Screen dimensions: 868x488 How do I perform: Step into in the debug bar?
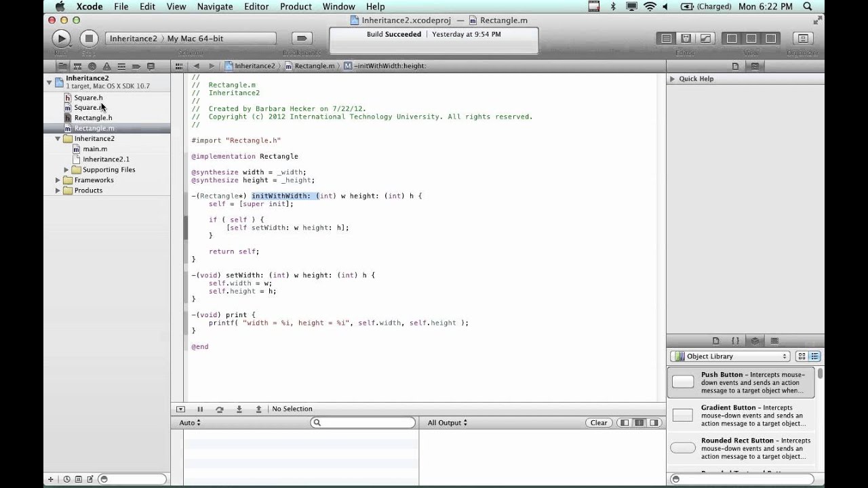[x=239, y=409]
